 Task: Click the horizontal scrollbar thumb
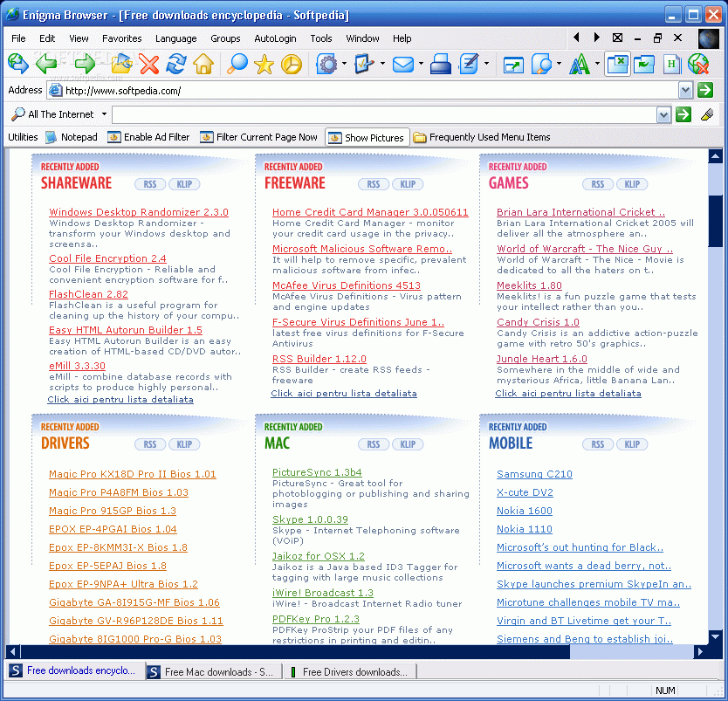click(x=295, y=652)
